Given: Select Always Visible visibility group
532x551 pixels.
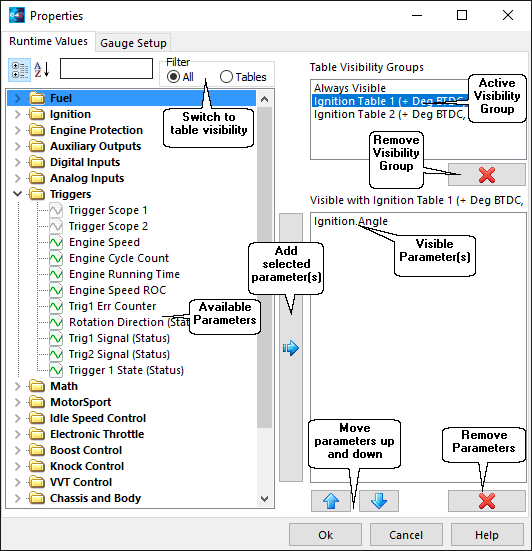Looking at the screenshot, I should (350, 88).
